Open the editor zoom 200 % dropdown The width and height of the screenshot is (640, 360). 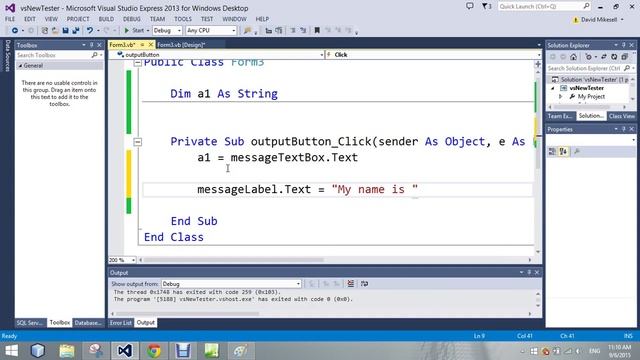[122, 260]
